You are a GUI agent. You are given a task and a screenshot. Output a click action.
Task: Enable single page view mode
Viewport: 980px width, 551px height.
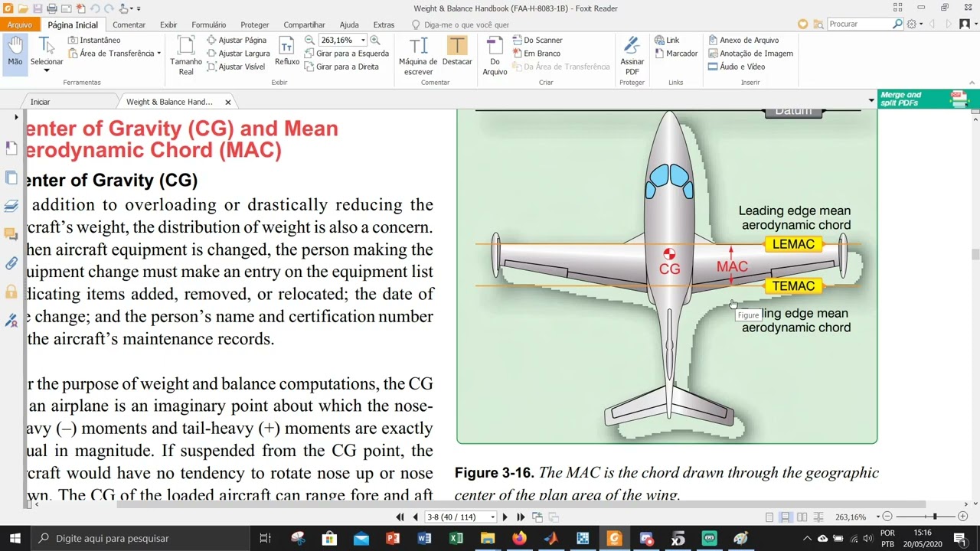[x=769, y=517]
